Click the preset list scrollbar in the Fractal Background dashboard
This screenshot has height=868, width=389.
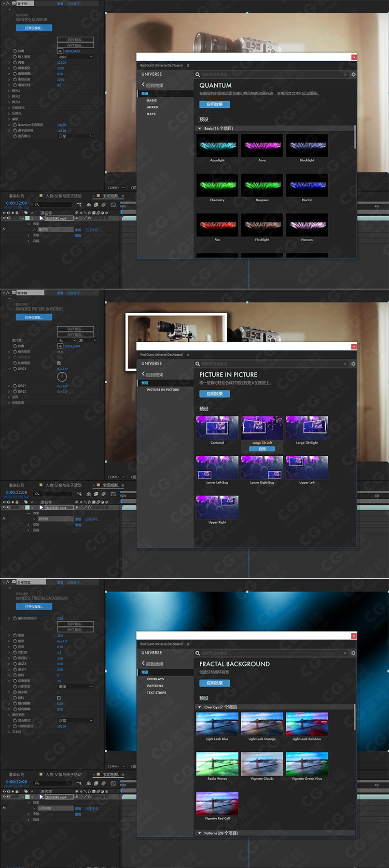click(355, 717)
